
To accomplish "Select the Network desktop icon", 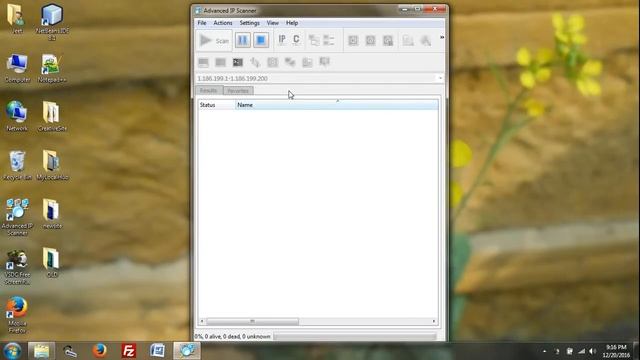I will [17, 116].
